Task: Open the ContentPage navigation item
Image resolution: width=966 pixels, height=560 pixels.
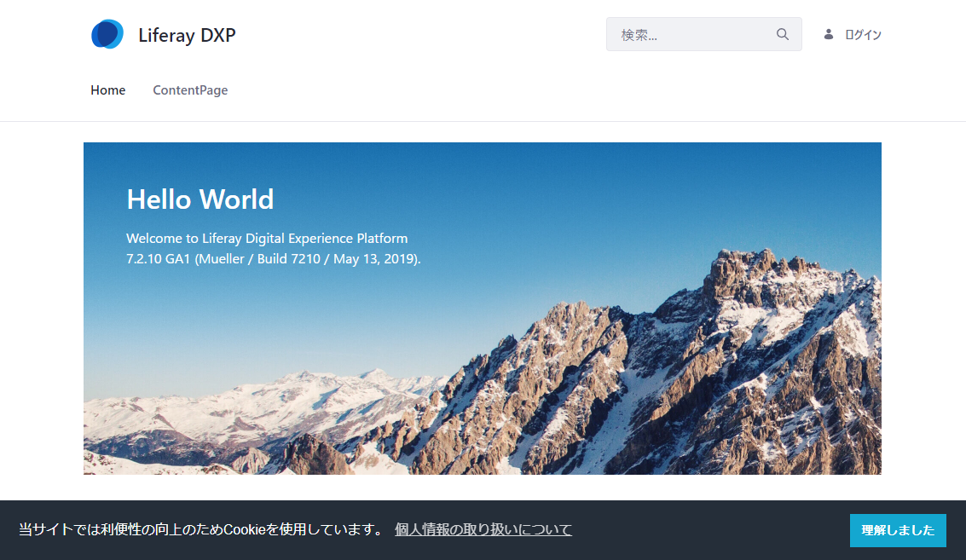Action: coord(190,90)
